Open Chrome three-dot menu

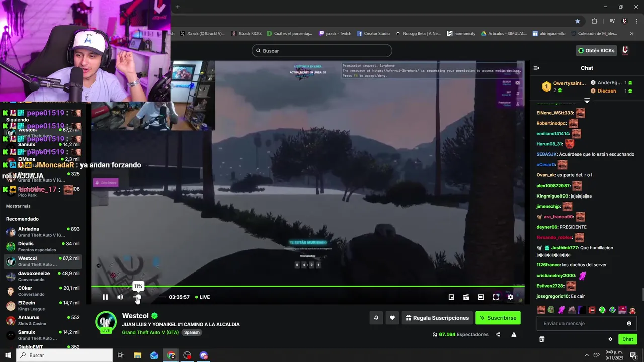point(636,21)
